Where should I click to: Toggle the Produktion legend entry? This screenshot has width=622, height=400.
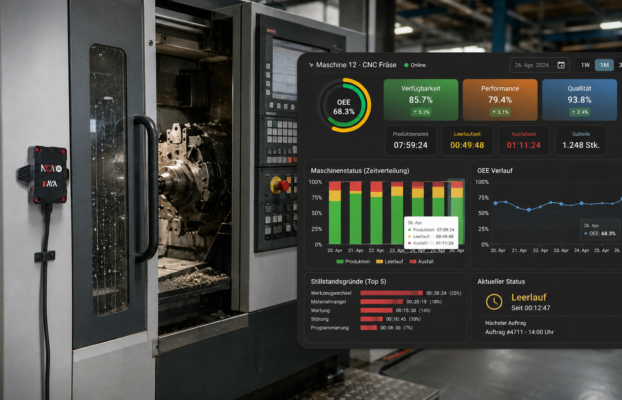(353, 262)
